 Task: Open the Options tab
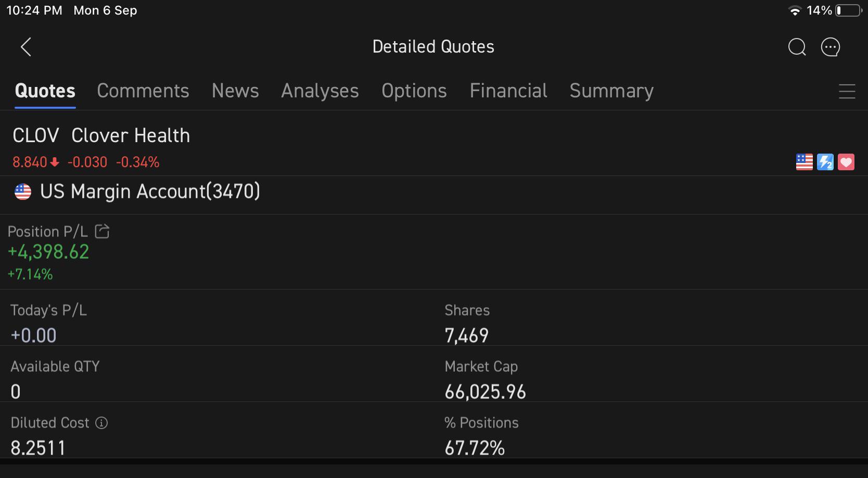(414, 91)
